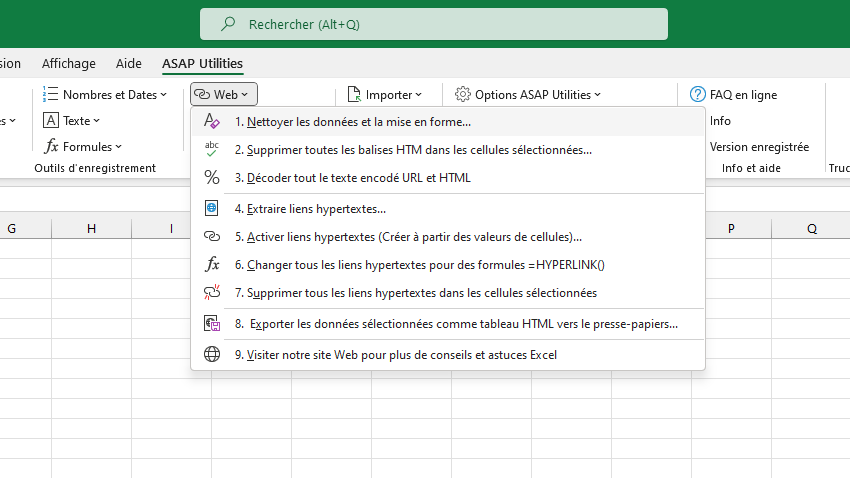The width and height of the screenshot is (850, 478).
Task: Click the Options ASAP Utilities gear icon
Action: click(462, 94)
